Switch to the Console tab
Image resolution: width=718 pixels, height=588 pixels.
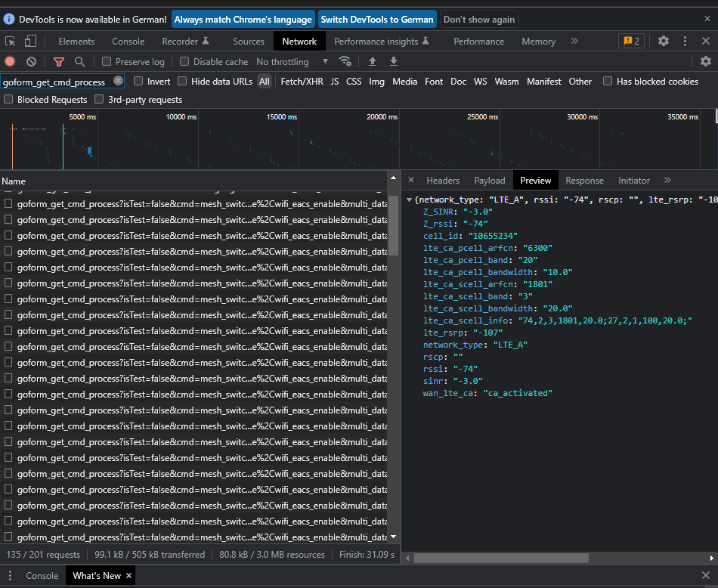click(x=128, y=41)
